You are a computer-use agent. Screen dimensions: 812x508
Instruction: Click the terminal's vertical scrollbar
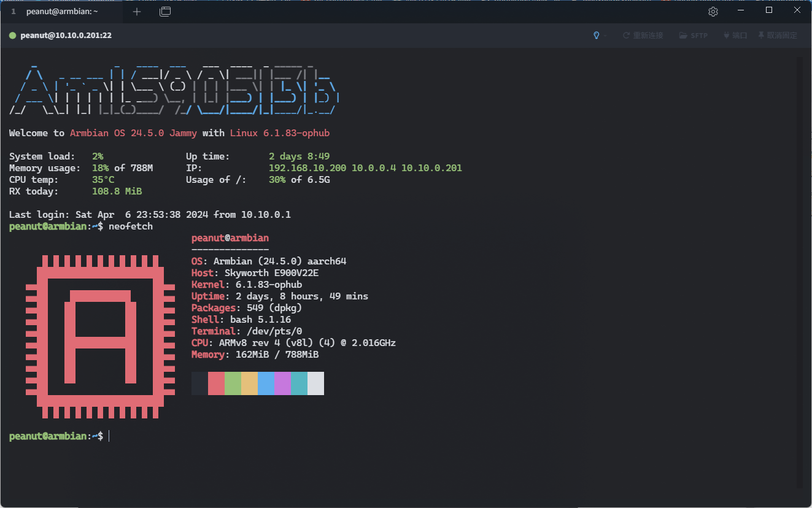(x=799, y=270)
